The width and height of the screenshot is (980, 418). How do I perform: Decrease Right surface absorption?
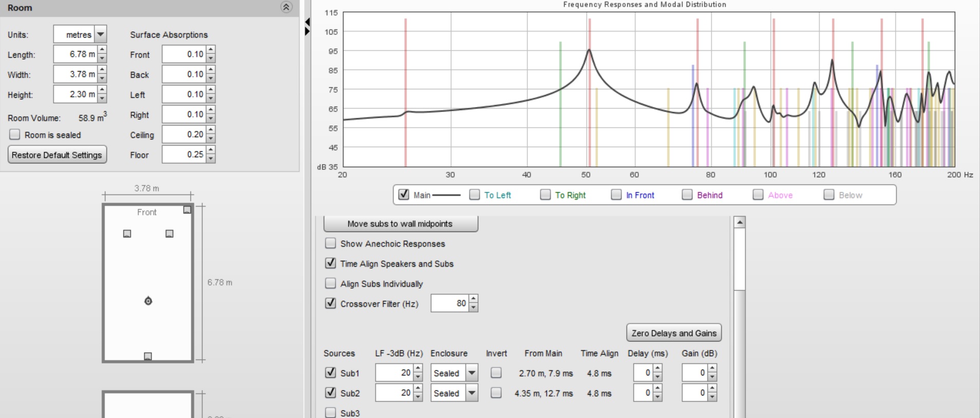coord(211,119)
